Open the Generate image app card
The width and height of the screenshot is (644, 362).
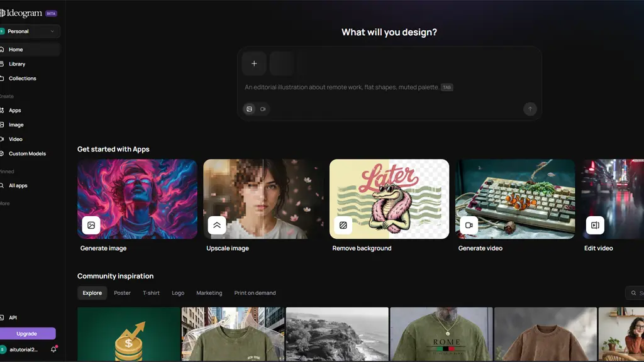137,199
